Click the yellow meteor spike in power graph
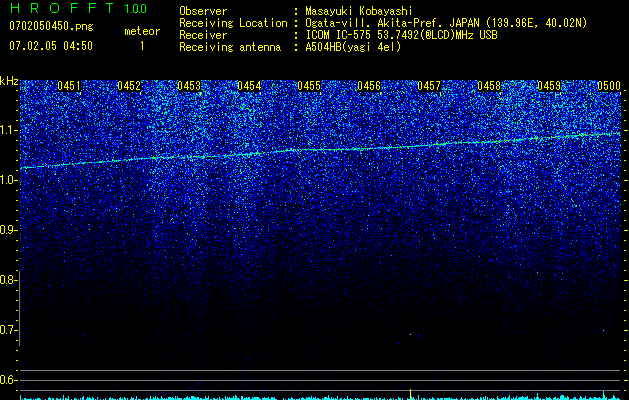The width and height of the screenshot is (629, 400). (410, 394)
